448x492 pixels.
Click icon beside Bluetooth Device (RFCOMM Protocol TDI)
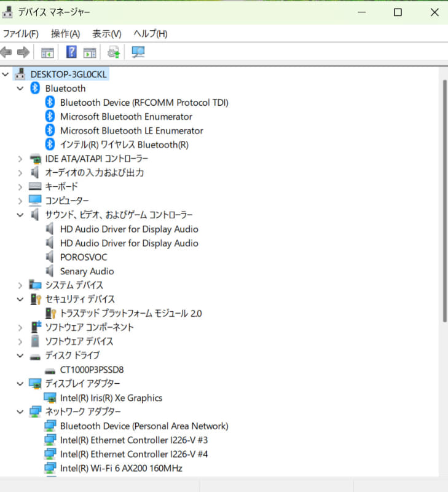pos(50,102)
